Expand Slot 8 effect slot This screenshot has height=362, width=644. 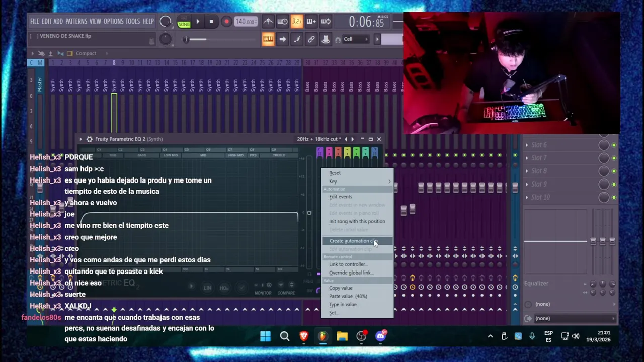[527, 171]
